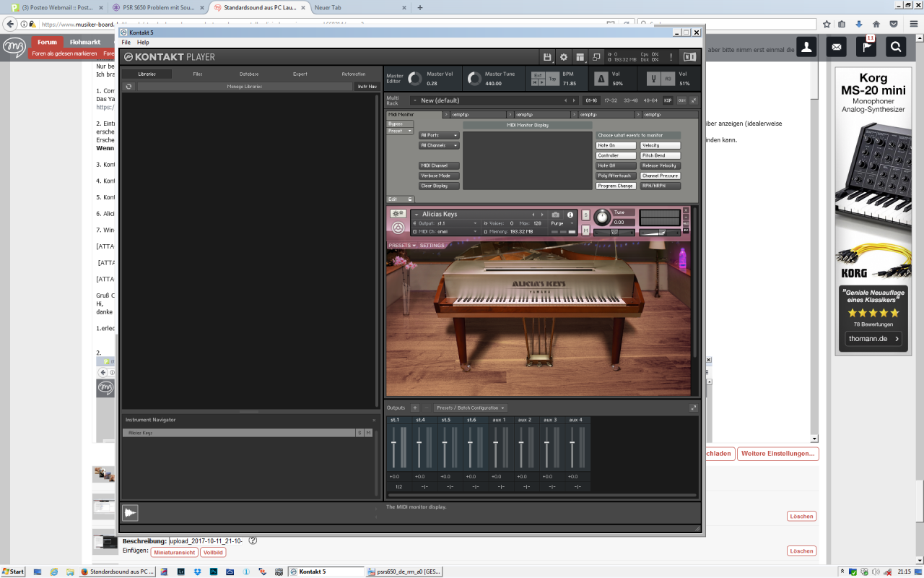This screenshot has width=924, height=578.
Task: Click the Dropbox icon in taskbar
Action: coord(199,571)
